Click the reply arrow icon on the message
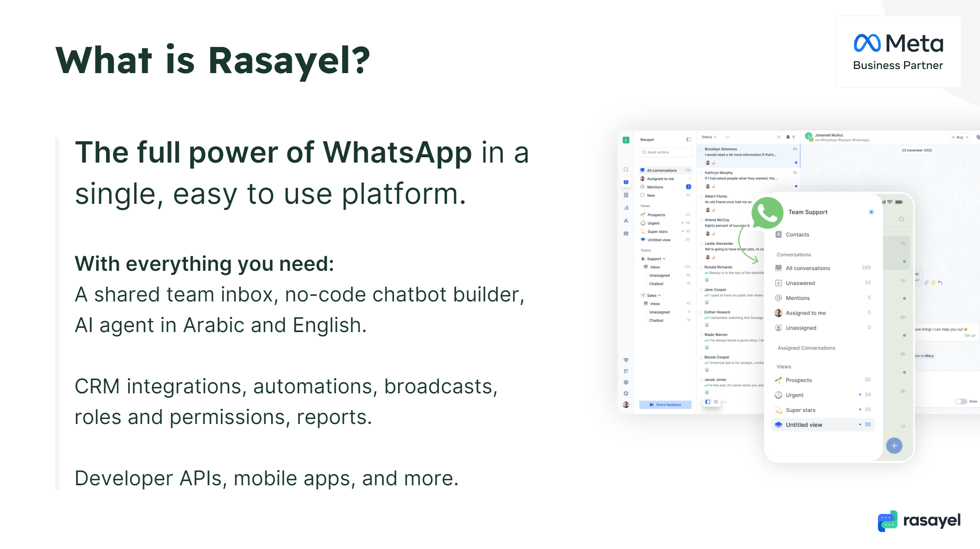 click(x=940, y=283)
